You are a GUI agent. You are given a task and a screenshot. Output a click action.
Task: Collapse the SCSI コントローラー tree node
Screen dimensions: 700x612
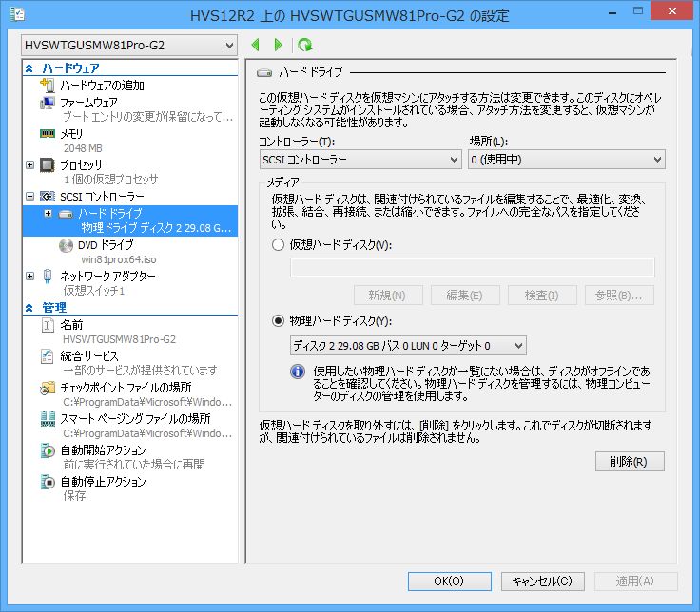coord(29,197)
